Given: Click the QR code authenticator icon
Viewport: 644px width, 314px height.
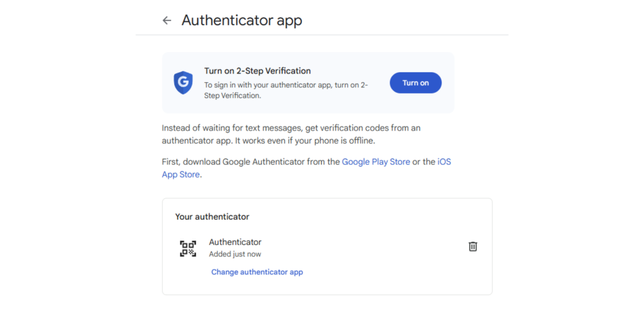Looking at the screenshot, I should (x=187, y=248).
